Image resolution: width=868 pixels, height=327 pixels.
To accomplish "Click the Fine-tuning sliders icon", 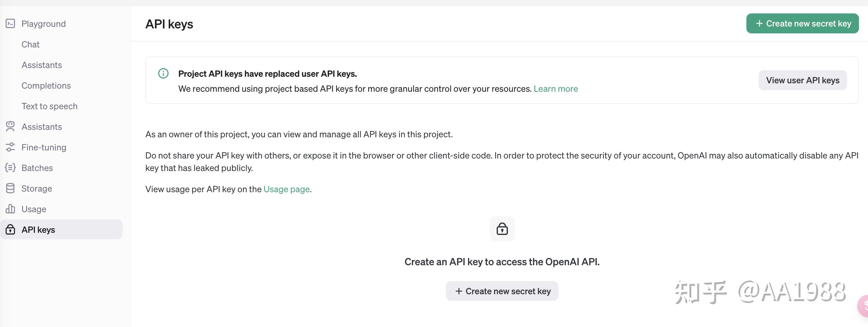I will [x=11, y=147].
